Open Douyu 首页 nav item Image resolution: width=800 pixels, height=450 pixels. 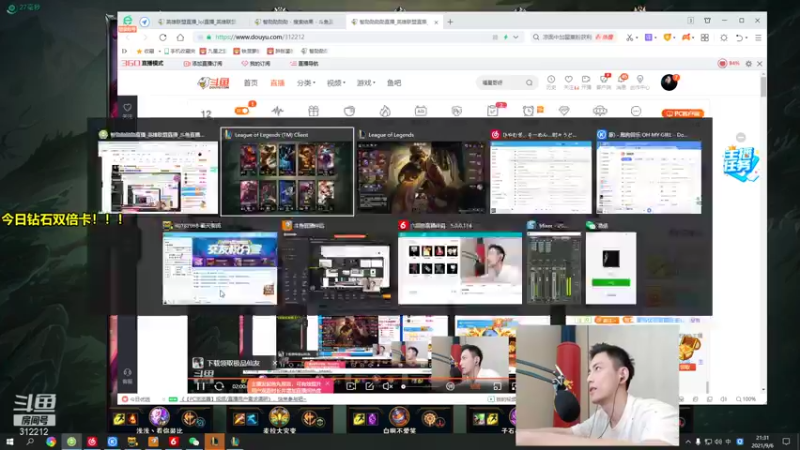pyautogui.click(x=251, y=83)
